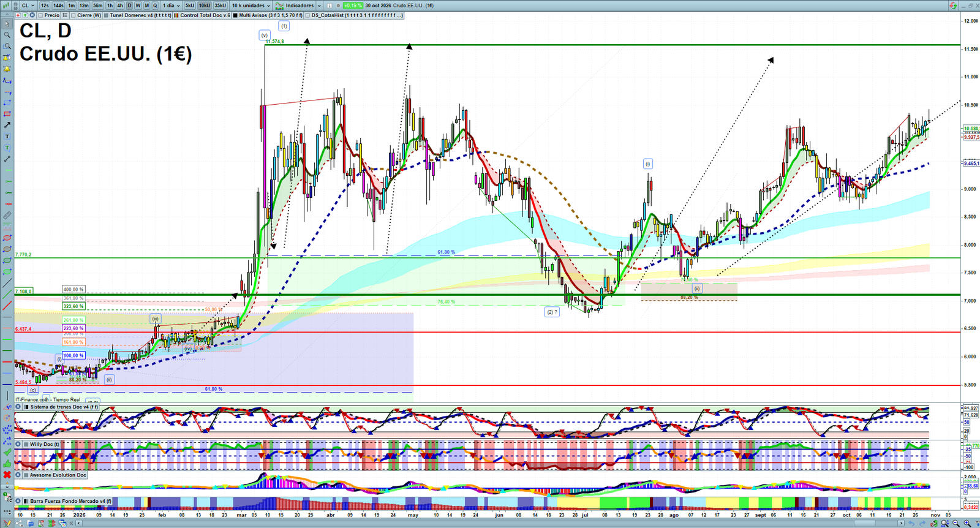Screen dimensions: 980x528
Task: Click the zoom in magnifier at bottom right
Action: pos(968,523)
